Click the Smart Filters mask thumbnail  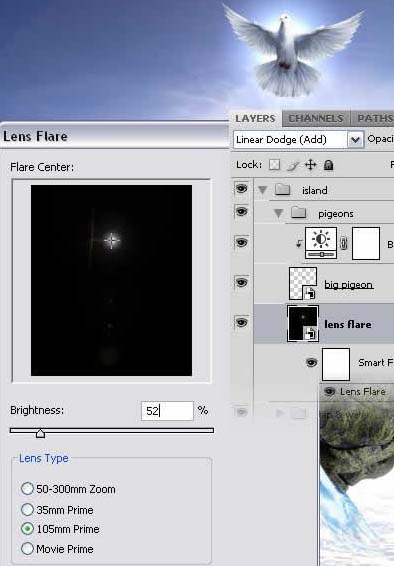pos(336,364)
